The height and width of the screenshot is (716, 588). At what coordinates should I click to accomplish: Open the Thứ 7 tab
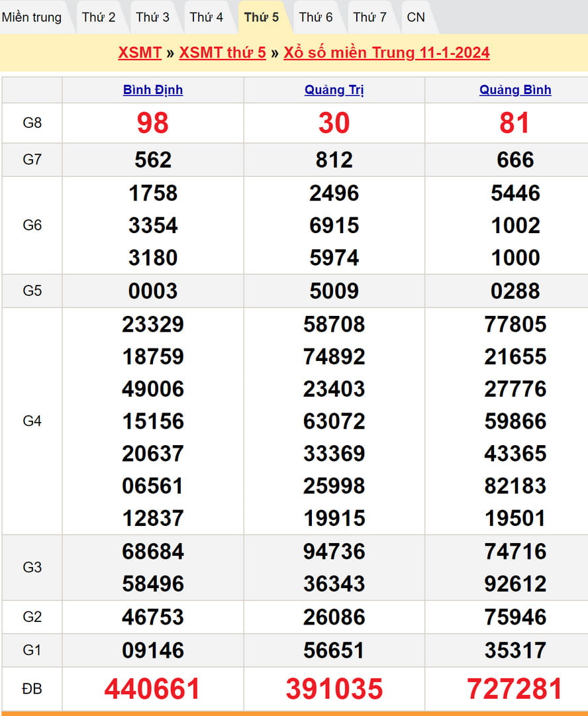369,17
